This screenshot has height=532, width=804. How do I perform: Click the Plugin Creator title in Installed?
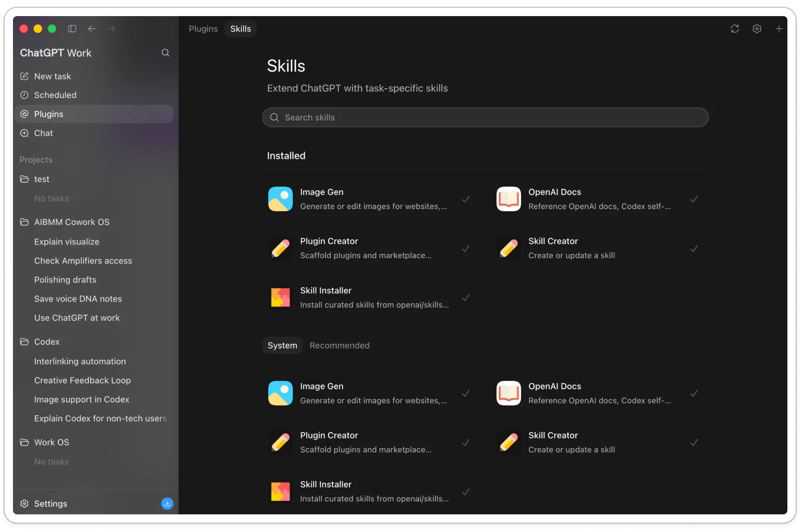click(329, 241)
